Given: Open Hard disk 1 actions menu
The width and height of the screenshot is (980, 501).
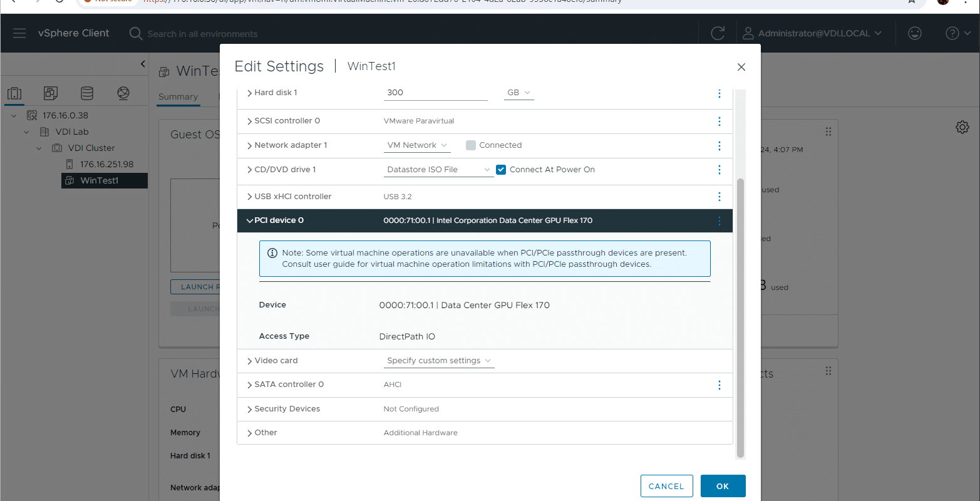Looking at the screenshot, I should 719,93.
